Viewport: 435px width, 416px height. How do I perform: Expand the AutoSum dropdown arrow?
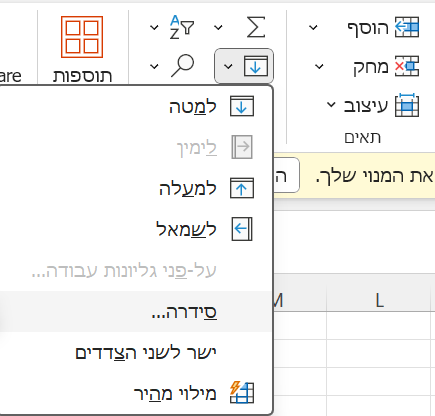tap(218, 27)
